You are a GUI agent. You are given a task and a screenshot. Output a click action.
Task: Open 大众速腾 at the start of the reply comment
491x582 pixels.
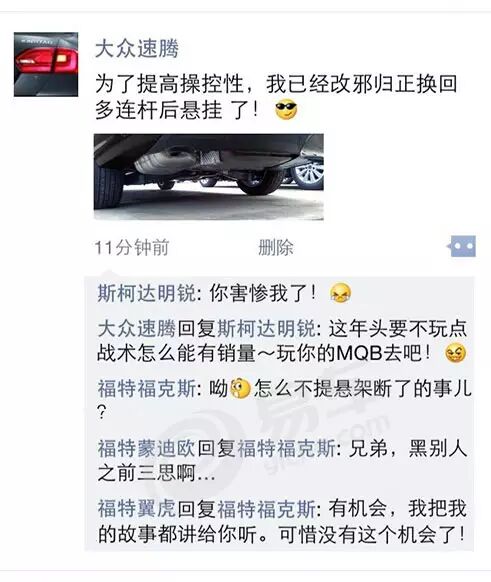click(137, 328)
